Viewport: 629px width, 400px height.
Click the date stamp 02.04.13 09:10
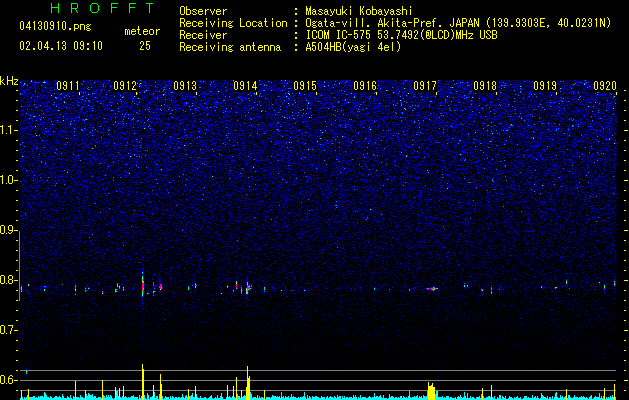[61, 46]
